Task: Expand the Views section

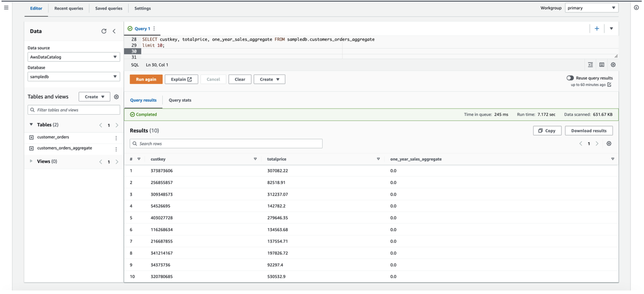Action: pos(31,161)
